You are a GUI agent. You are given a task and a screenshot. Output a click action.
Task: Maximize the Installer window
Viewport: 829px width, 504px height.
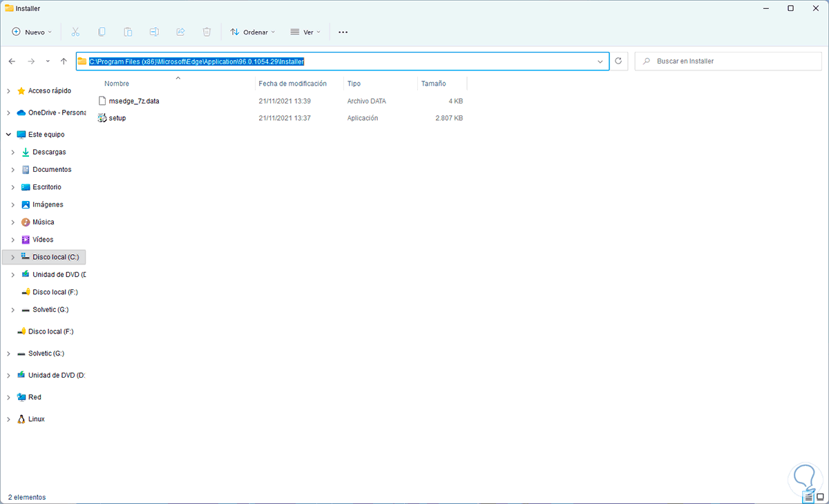790,8
